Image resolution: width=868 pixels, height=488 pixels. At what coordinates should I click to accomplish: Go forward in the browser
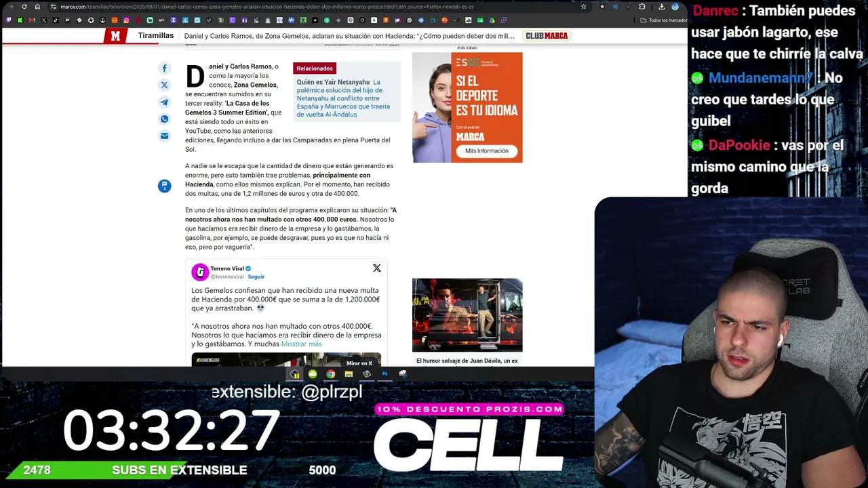[11, 7]
